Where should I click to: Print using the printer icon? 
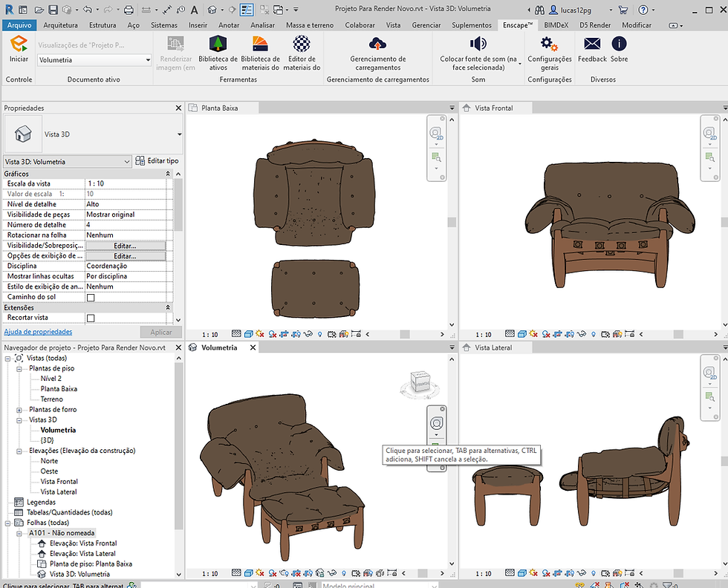(129, 10)
